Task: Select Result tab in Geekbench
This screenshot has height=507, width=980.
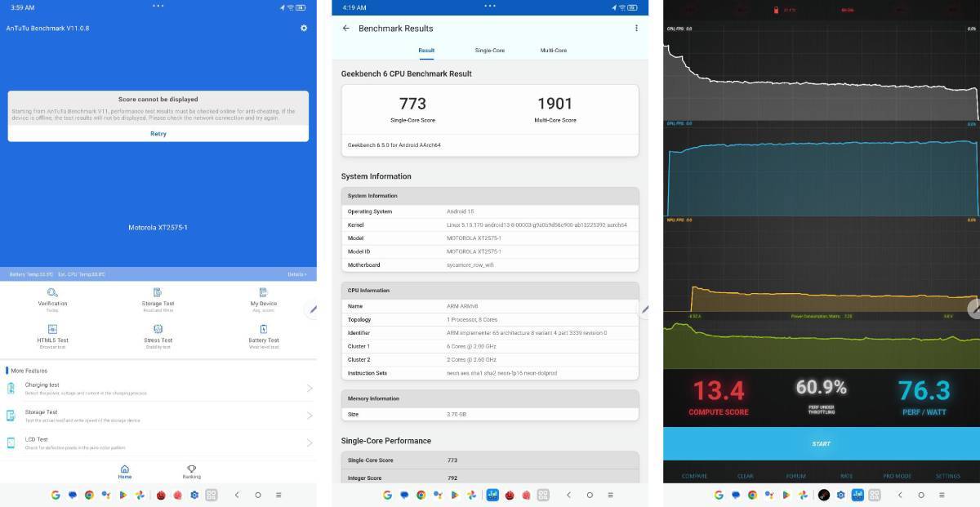Action: coord(426,51)
